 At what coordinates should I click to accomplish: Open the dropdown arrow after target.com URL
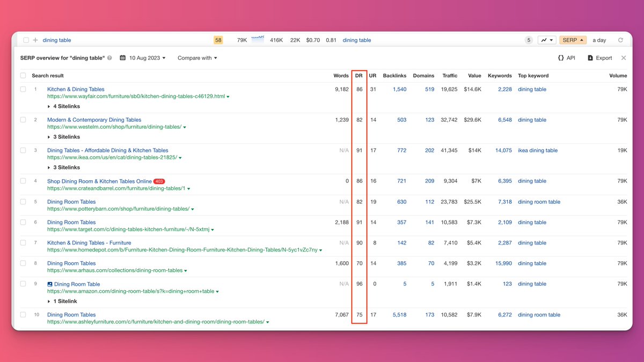(213, 230)
